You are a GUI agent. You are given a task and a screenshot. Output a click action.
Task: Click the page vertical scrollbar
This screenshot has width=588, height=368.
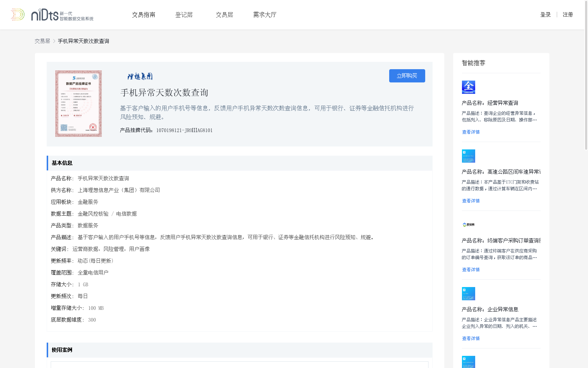pos(586,75)
